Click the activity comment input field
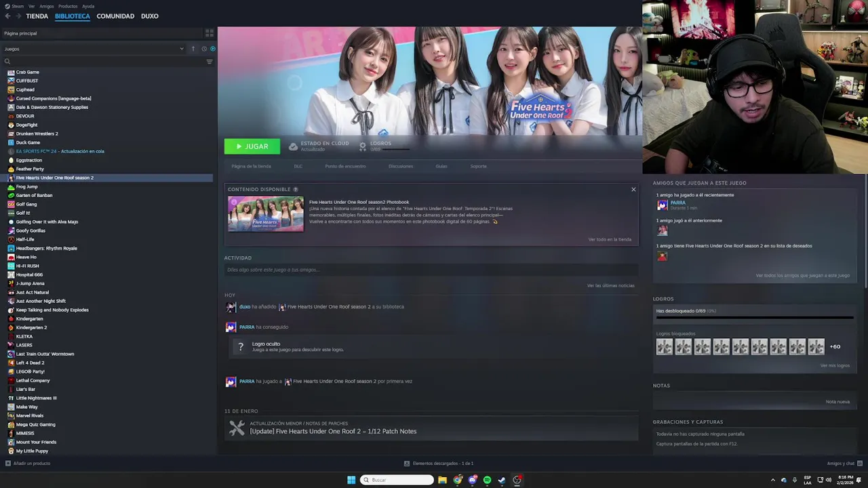 point(431,270)
